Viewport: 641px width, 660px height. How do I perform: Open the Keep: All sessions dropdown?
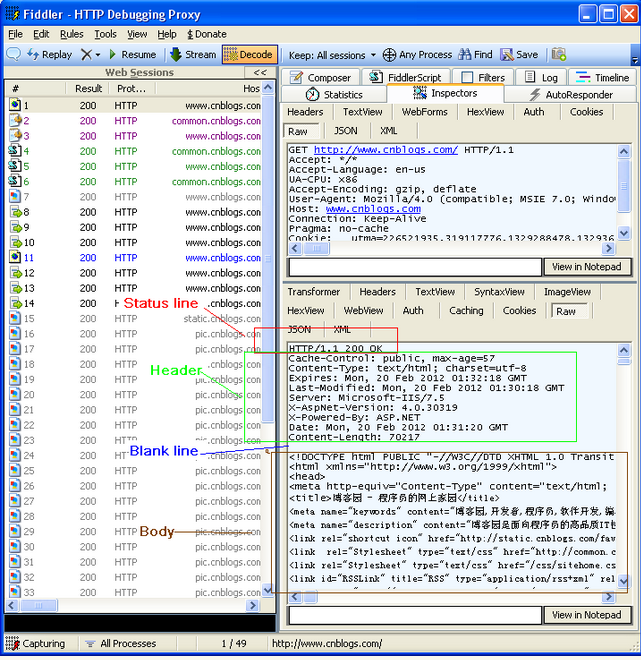(332, 55)
